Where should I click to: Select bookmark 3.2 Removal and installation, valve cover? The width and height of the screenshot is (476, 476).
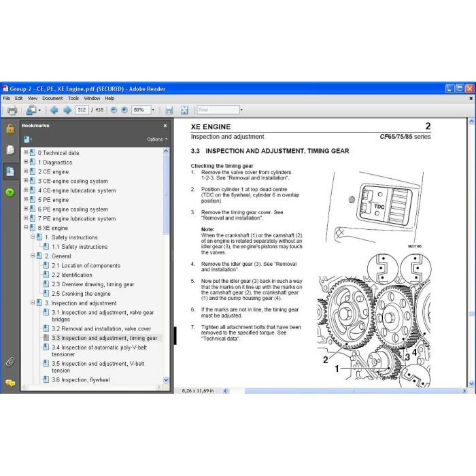coord(101,328)
